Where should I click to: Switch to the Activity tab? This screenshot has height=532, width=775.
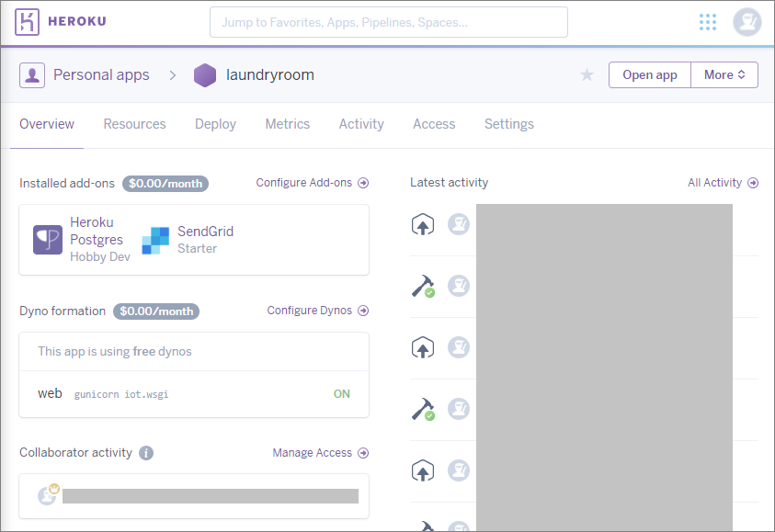coord(361,124)
